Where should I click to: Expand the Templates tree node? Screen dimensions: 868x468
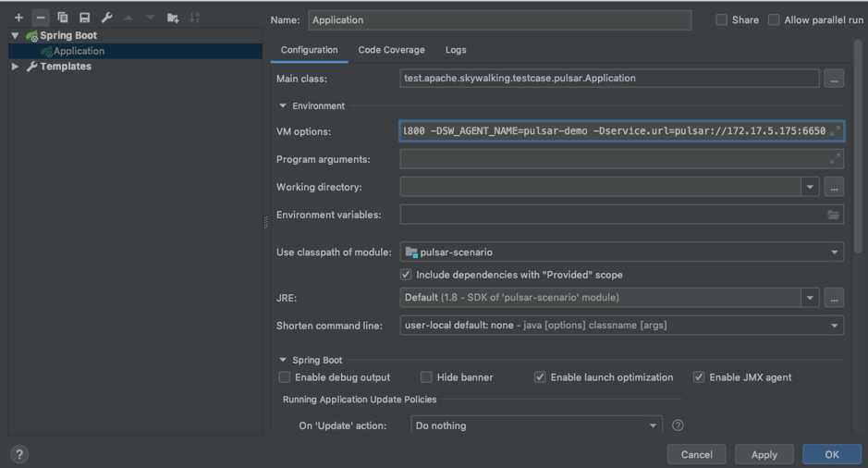coord(16,67)
